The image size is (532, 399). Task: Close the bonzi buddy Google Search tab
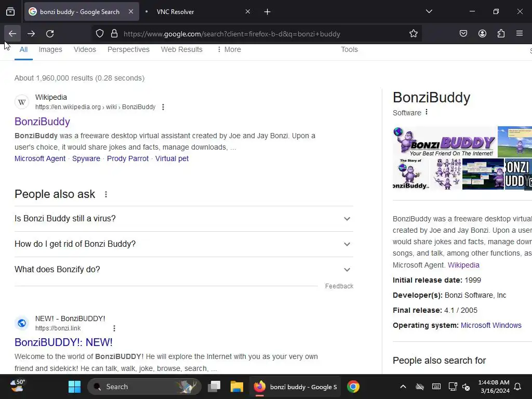click(x=131, y=11)
